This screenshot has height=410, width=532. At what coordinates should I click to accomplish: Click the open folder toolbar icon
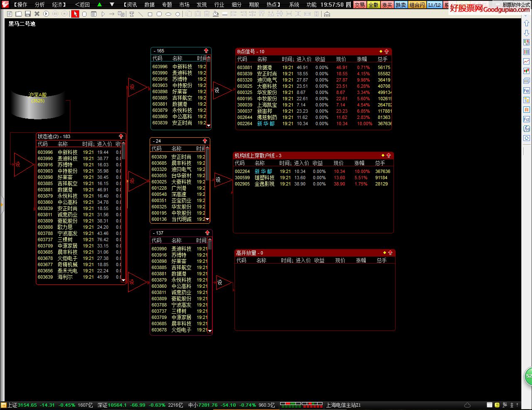click(x=19, y=14)
